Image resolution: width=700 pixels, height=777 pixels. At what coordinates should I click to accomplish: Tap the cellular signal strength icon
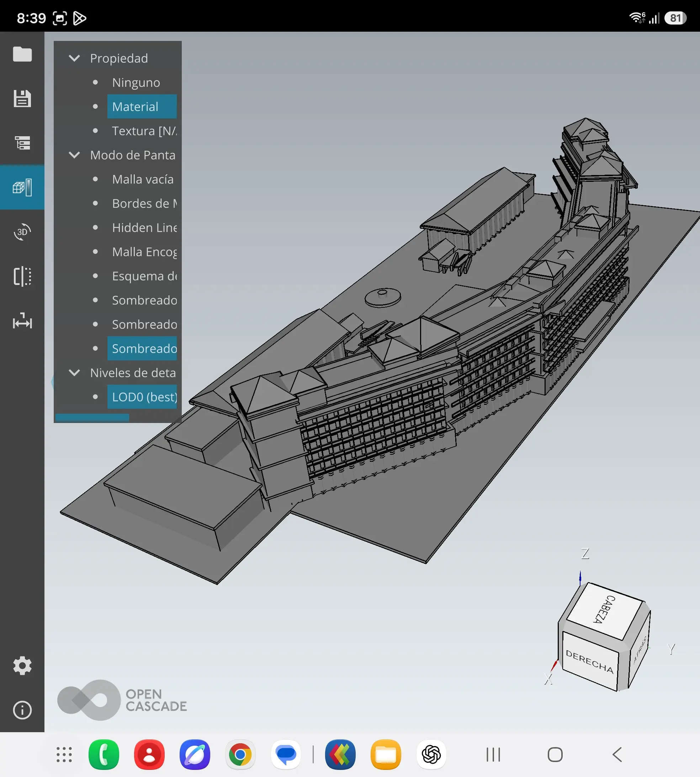tap(654, 18)
